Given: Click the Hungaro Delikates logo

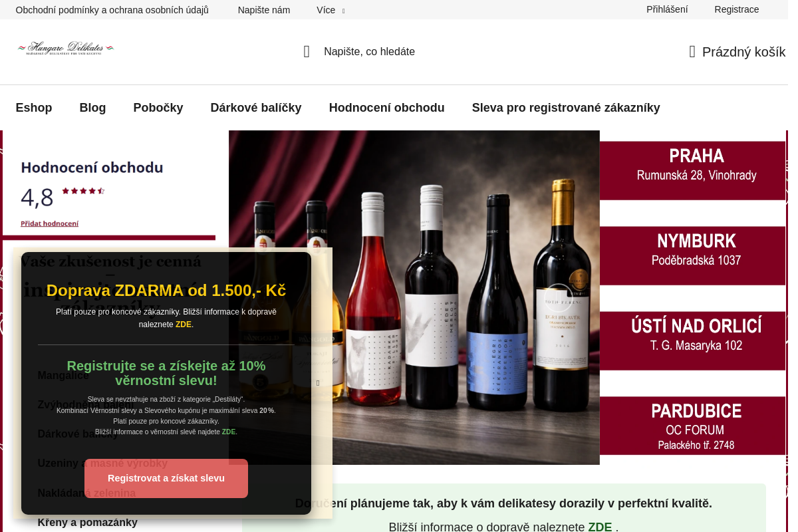Looking at the screenshot, I should (66, 49).
